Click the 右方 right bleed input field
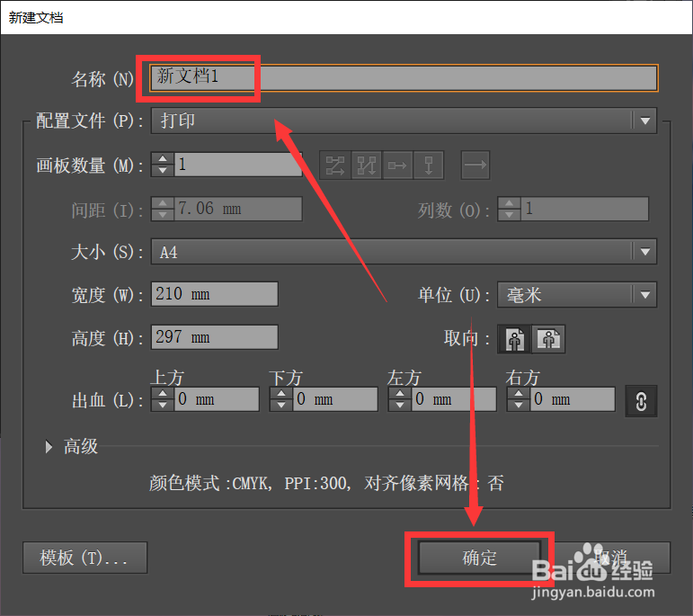This screenshot has width=693, height=616. pyautogui.click(x=573, y=399)
